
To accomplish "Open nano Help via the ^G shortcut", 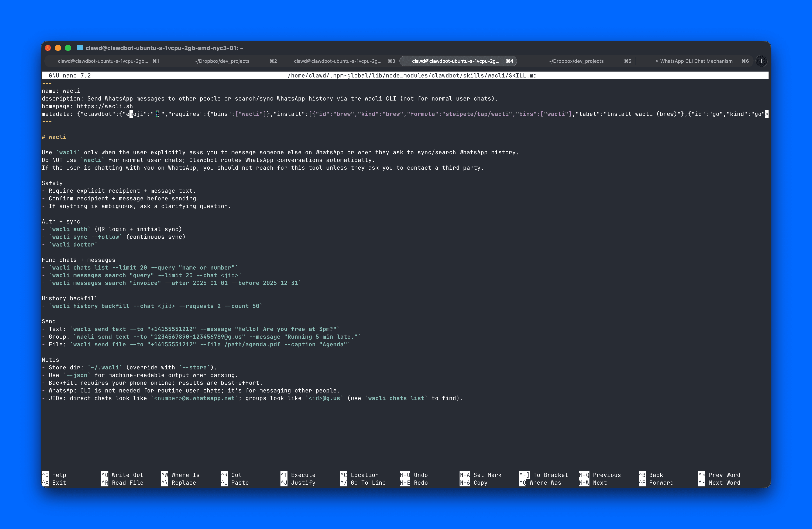I will click(x=55, y=475).
